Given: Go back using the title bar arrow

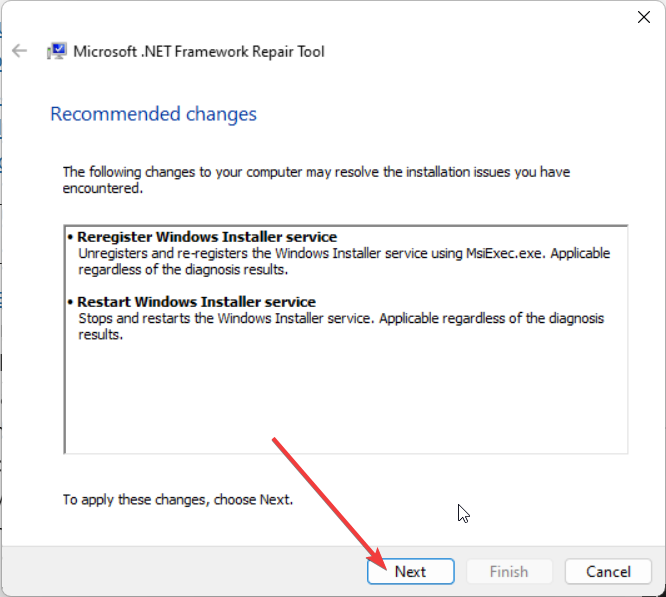Looking at the screenshot, I should pyautogui.click(x=20, y=51).
